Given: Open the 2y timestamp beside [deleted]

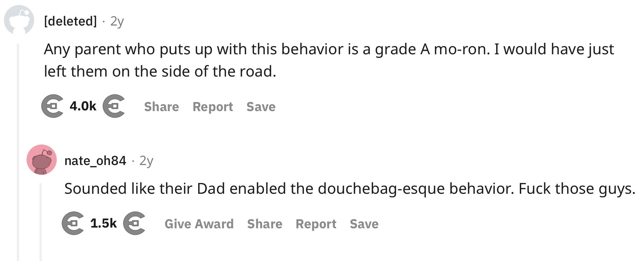Looking at the screenshot, I should pos(117,21).
